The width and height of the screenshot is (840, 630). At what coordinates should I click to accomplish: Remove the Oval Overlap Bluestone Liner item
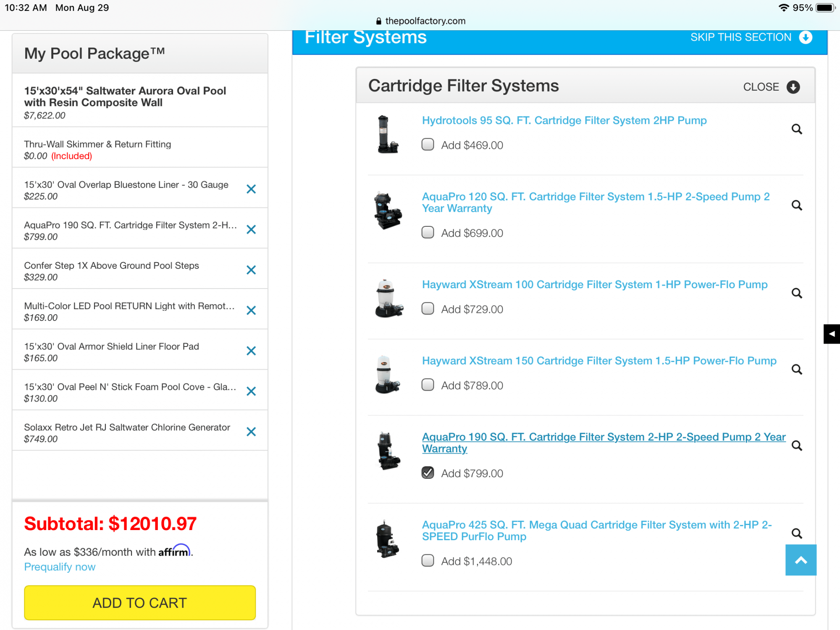pyautogui.click(x=251, y=189)
